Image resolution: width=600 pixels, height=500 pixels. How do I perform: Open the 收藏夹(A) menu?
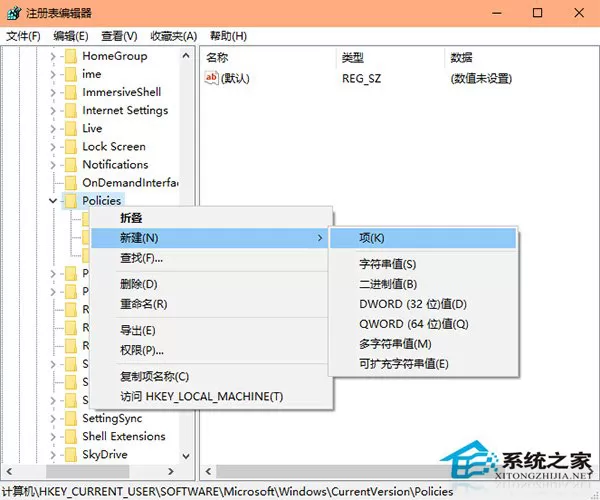(x=174, y=36)
